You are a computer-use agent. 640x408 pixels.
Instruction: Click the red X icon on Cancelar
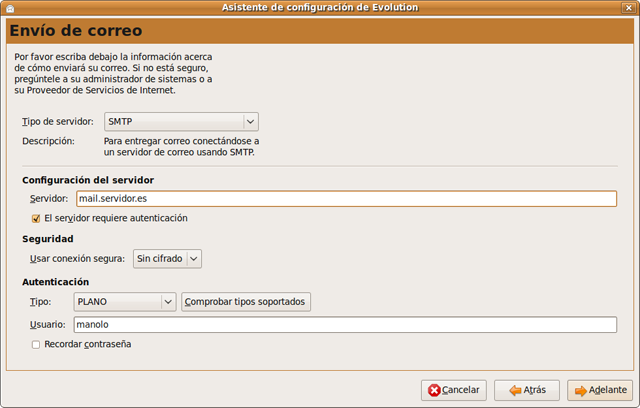432,390
